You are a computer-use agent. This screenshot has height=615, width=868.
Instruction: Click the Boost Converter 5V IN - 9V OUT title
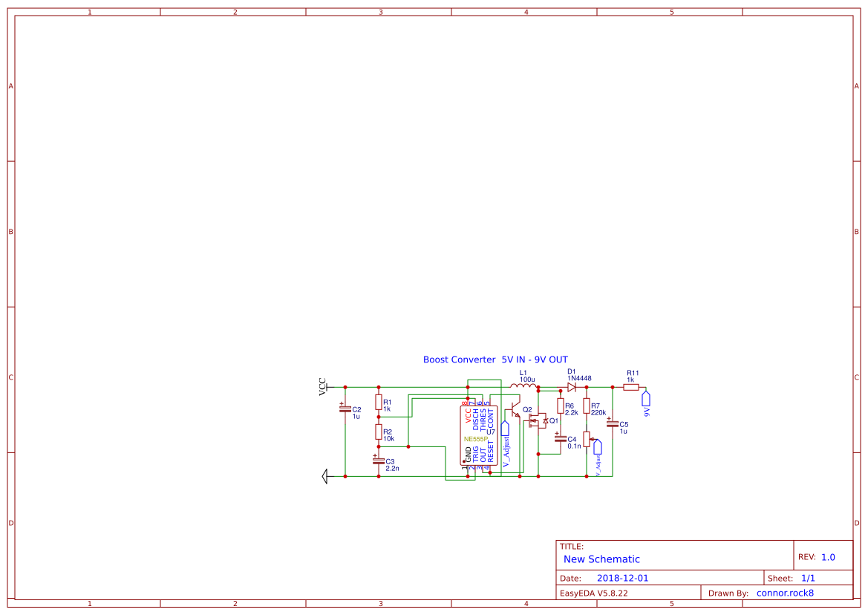(x=495, y=359)
